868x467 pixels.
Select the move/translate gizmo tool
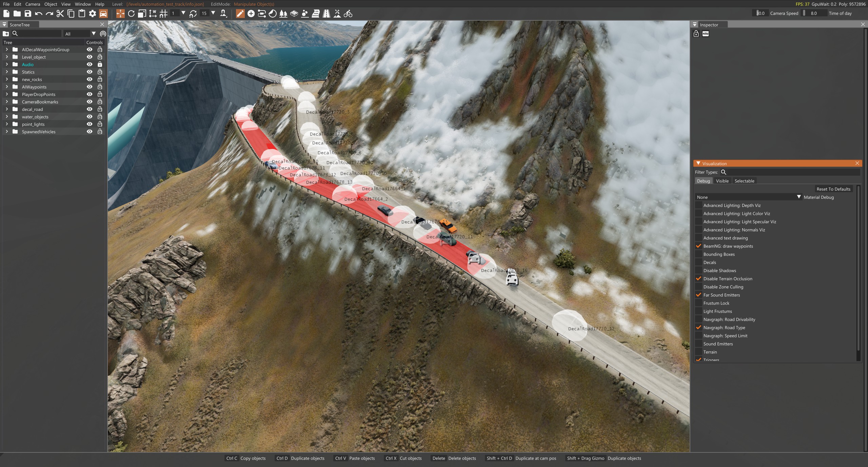(120, 14)
